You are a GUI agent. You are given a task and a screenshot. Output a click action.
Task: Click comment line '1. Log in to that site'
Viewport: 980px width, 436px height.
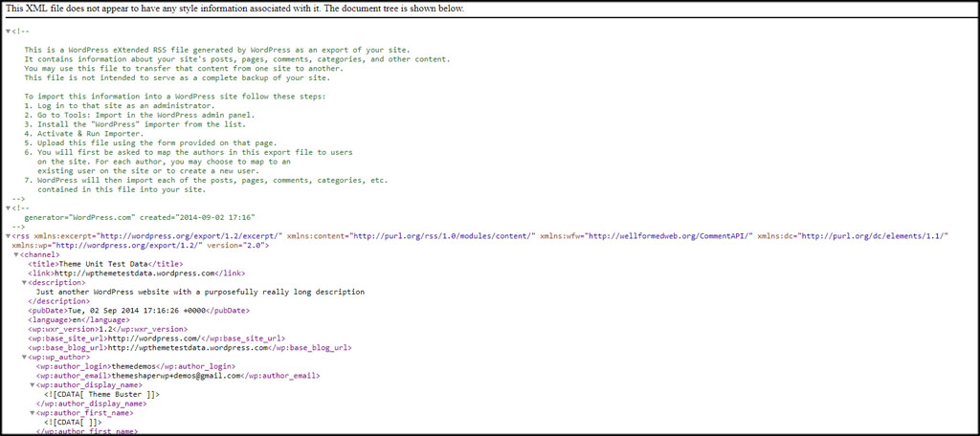[120, 105]
